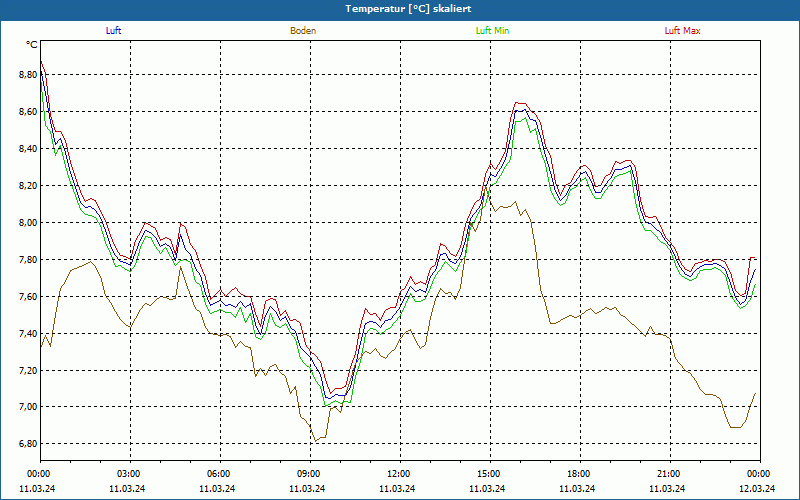Image resolution: width=800 pixels, height=500 pixels.
Task: Click the 09:00 time axis label
Action: pos(310,474)
